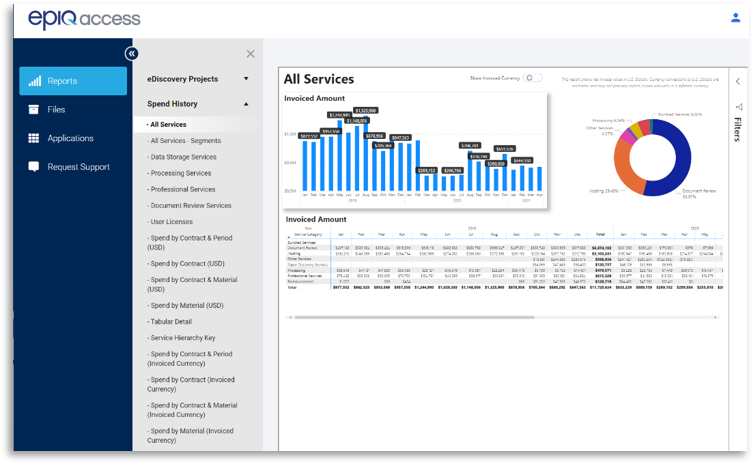
Task: Toggle Show Invoiced Currency switch
Action: click(x=533, y=78)
